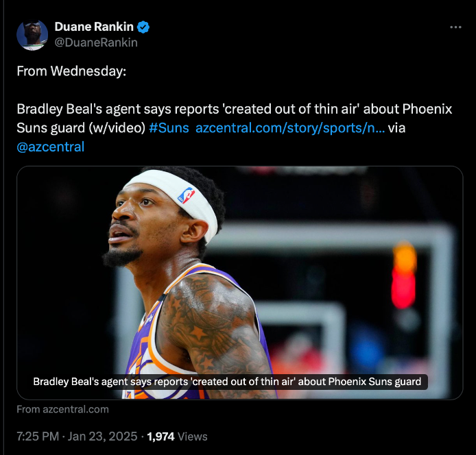This screenshot has height=455, width=476.
Task: Open the @azcentral mention
Action: pyautogui.click(x=50, y=147)
